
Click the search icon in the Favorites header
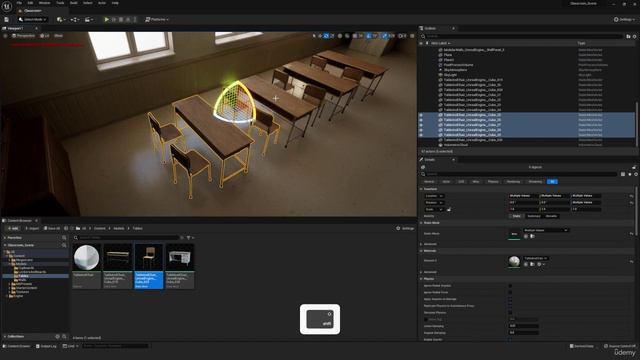64,238
